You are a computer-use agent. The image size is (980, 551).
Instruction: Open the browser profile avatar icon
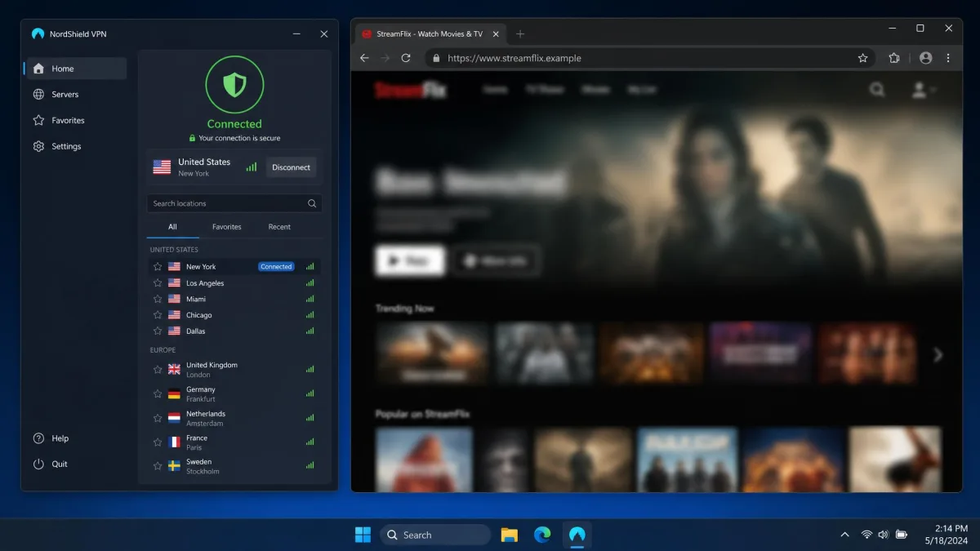coord(925,58)
